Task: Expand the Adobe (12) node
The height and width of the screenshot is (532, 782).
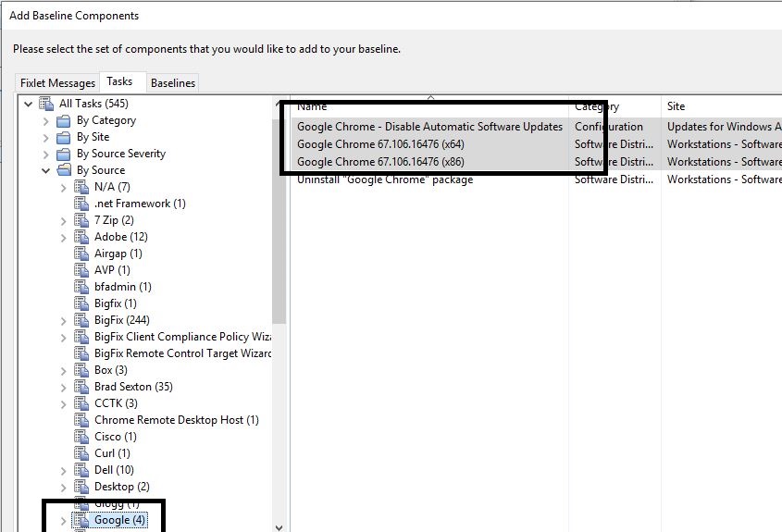Action: 63,238
